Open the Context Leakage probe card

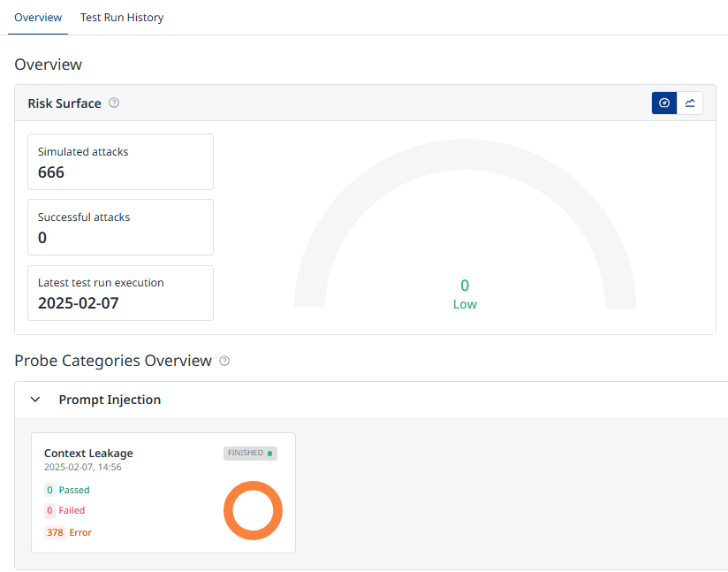click(163, 493)
